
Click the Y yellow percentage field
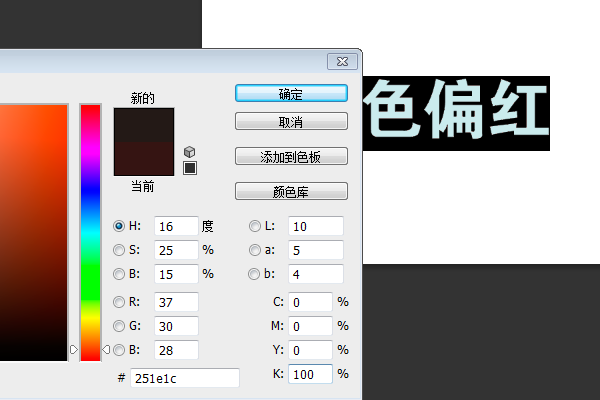click(310, 350)
